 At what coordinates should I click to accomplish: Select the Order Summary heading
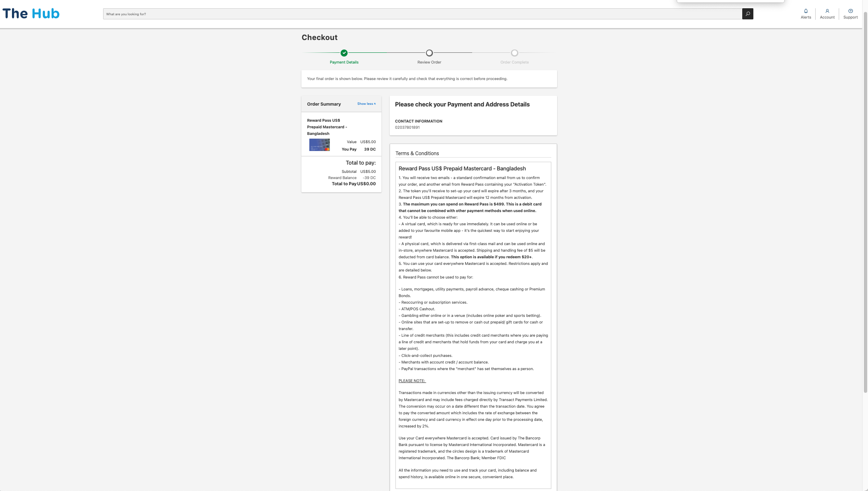(x=324, y=104)
